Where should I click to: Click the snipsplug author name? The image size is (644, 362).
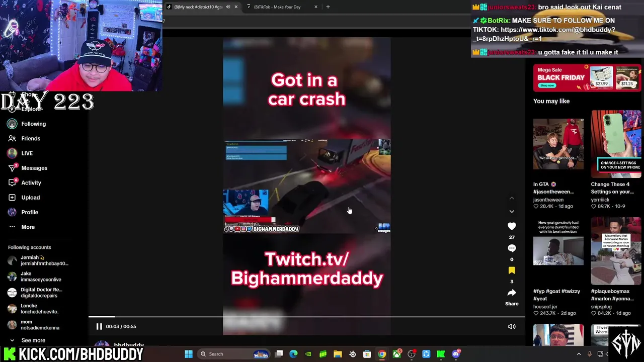(x=601, y=307)
